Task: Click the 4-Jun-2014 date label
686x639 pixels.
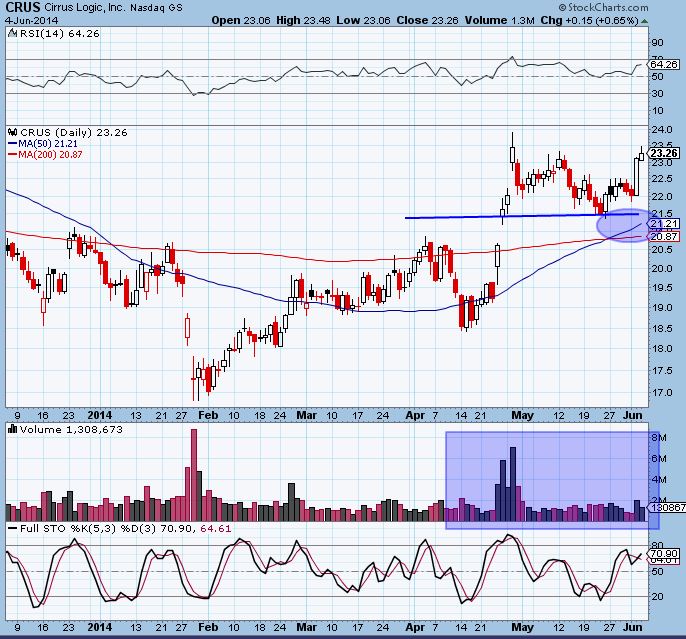Action: pyautogui.click(x=32, y=21)
